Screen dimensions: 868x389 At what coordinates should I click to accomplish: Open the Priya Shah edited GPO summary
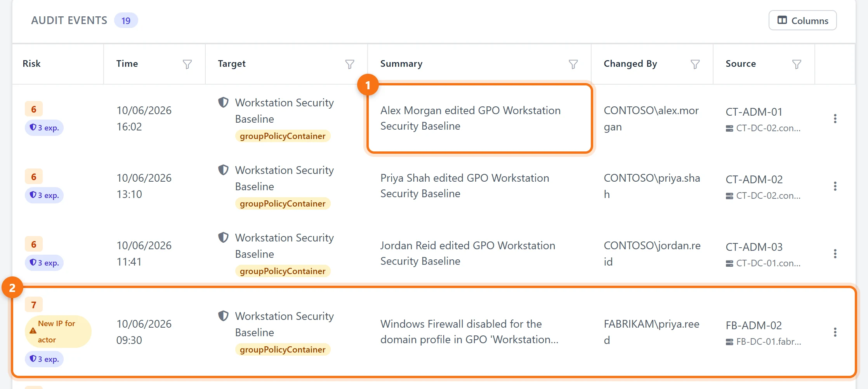tap(465, 186)
